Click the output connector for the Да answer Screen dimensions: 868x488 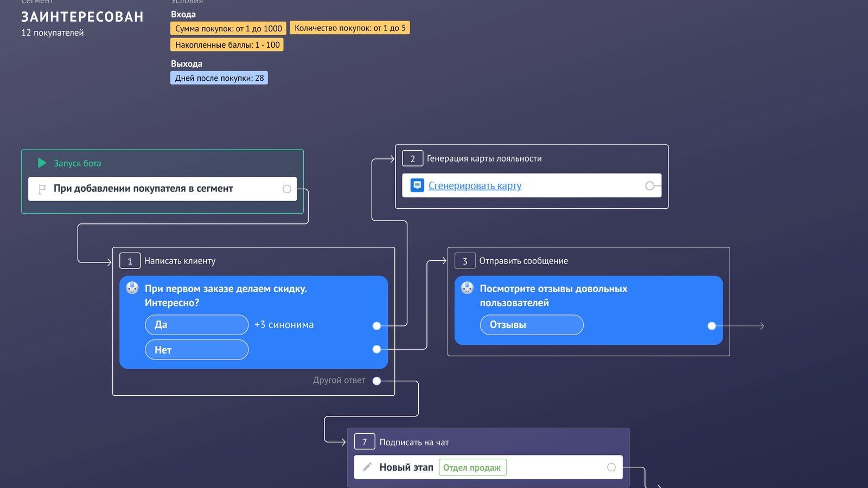point(376,326)
